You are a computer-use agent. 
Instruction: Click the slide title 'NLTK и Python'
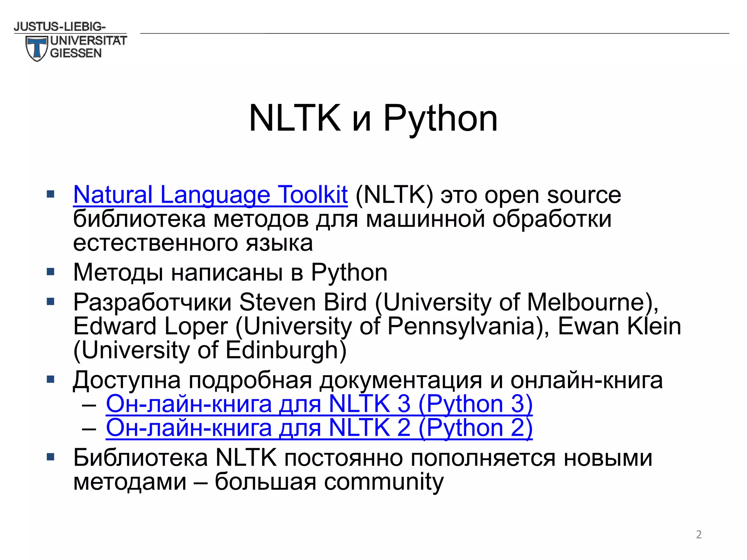coord(373,118)
